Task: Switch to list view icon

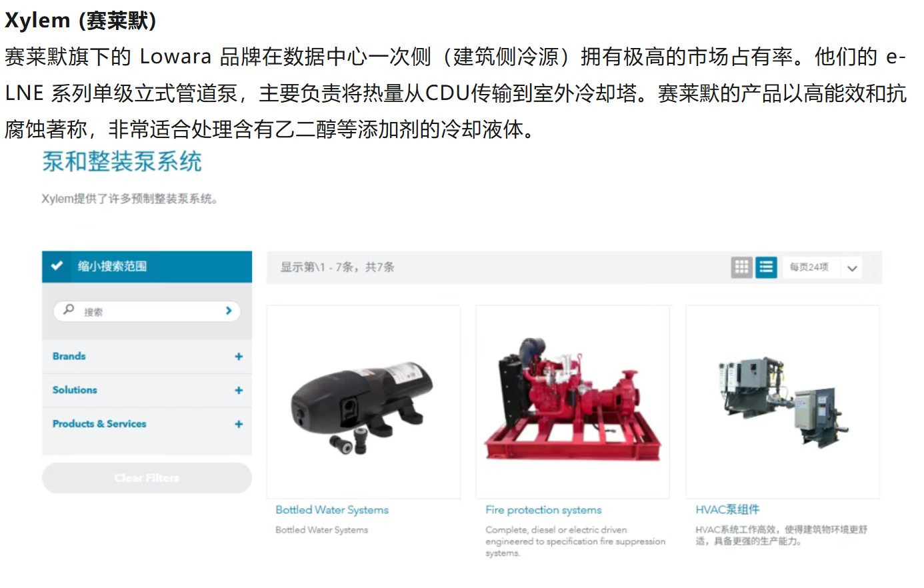Action: point(766,267)
